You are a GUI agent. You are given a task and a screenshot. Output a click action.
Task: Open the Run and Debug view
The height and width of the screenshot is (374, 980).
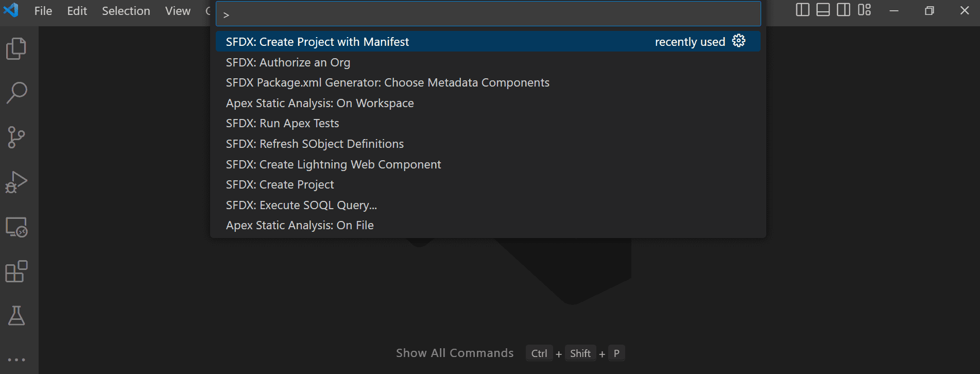click(16, 182)
